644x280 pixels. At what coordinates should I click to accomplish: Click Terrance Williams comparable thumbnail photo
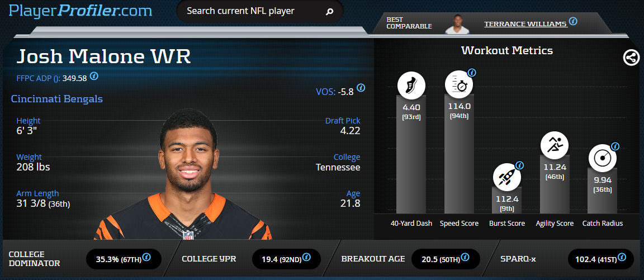click(x=457, y=24)
